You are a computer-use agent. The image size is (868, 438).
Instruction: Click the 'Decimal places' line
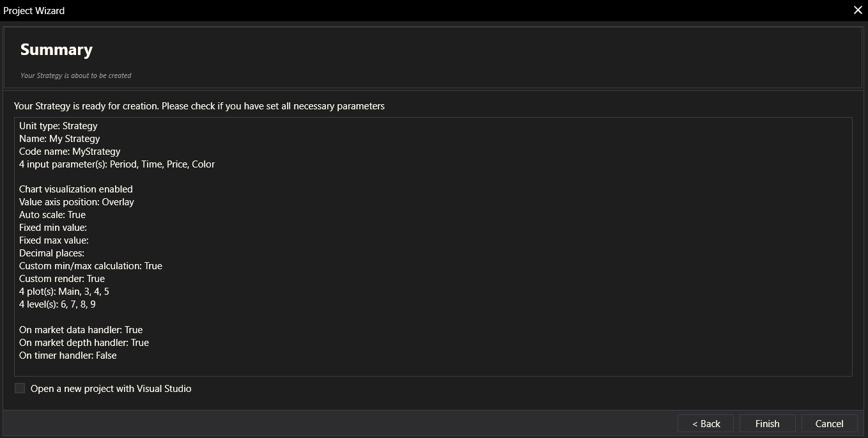[52, 253]
